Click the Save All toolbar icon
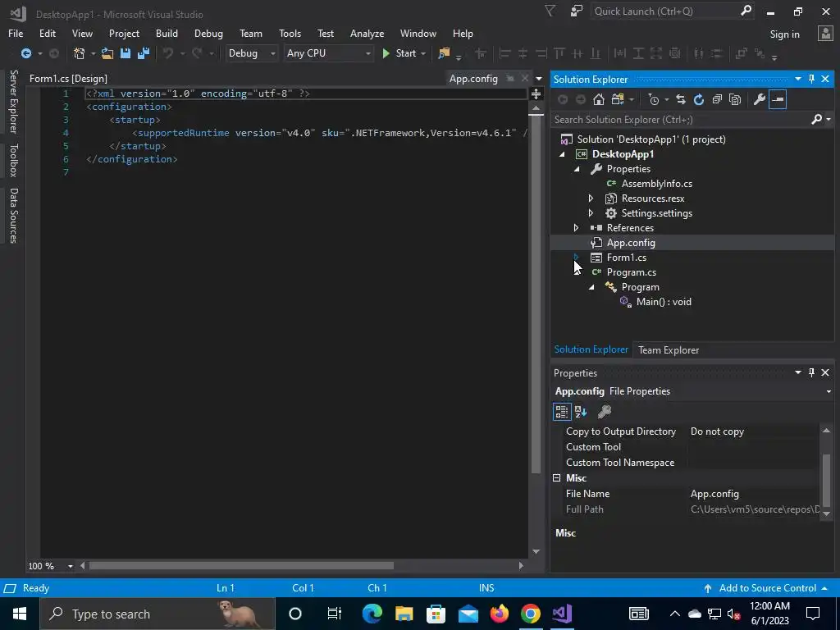This screenshot has height=630, width=840. [144, 53]
